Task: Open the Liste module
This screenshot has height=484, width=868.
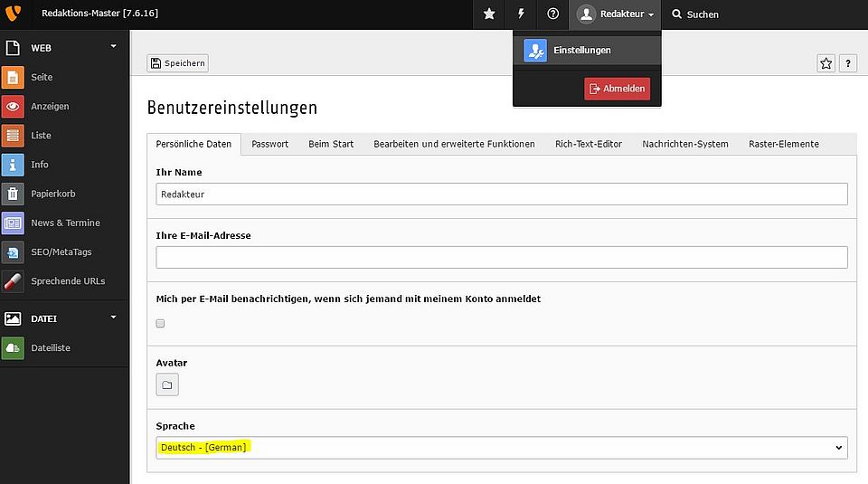Action: tap(41, 136)
